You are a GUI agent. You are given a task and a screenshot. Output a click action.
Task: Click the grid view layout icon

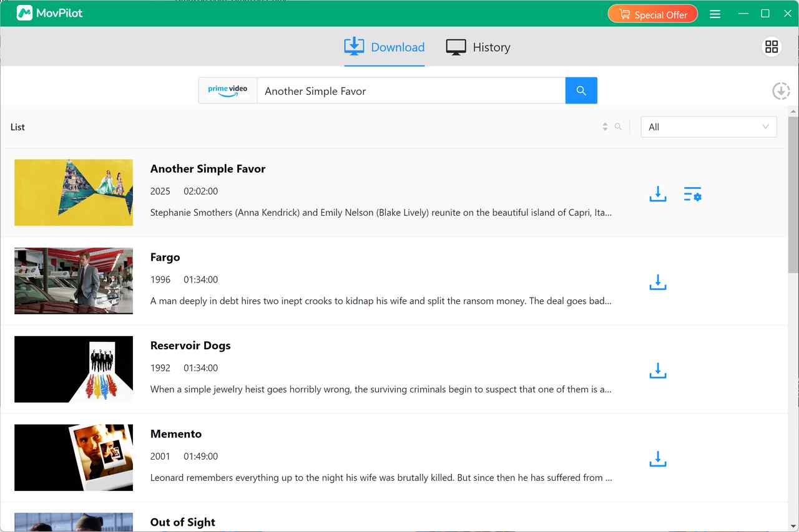coord(772,46)
